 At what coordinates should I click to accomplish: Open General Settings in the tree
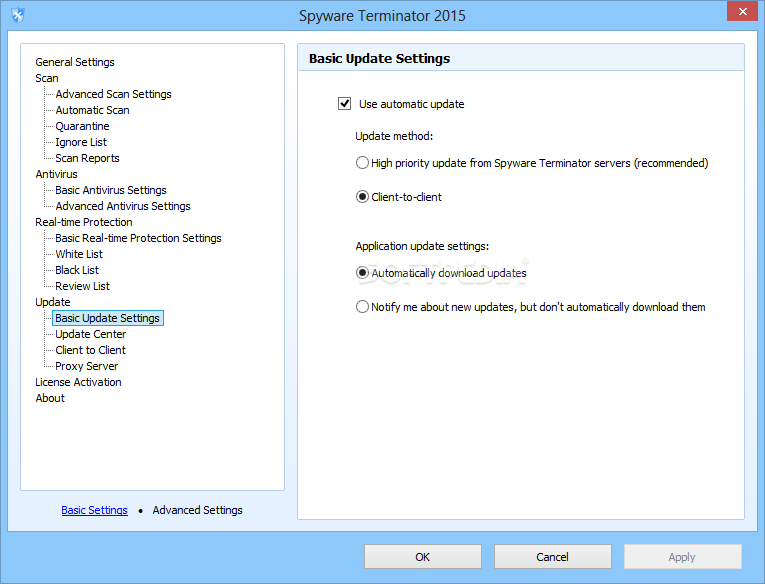click(x=75, y=62)
